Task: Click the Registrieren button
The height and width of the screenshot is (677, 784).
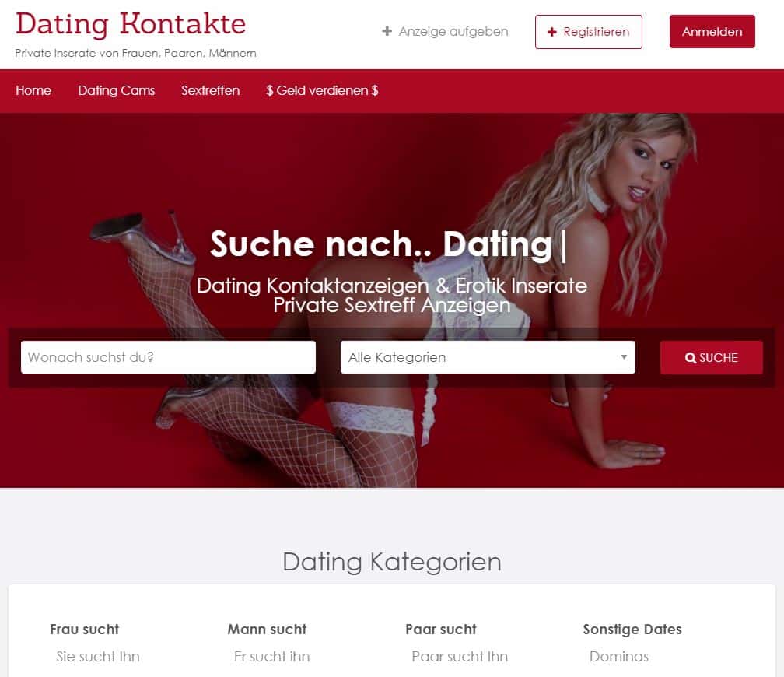Action: click(x=589, y=32)
